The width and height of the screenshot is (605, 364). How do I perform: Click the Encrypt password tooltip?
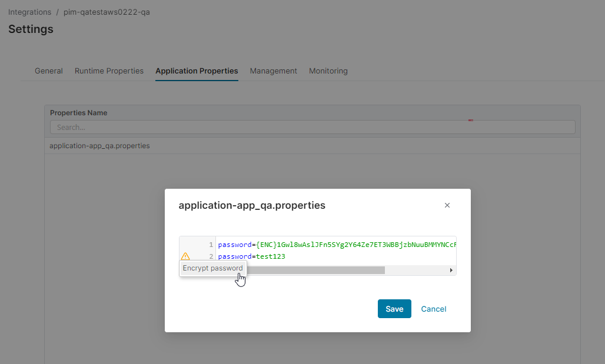212,268
